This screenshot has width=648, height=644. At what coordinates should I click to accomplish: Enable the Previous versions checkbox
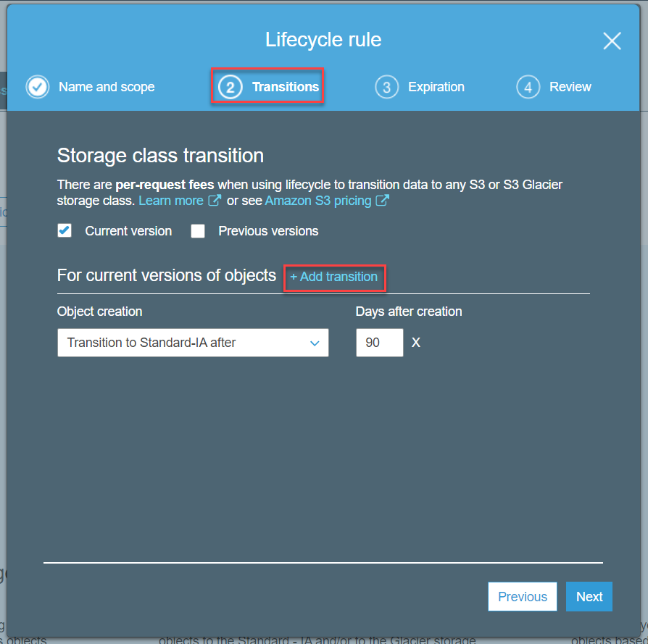198,230
